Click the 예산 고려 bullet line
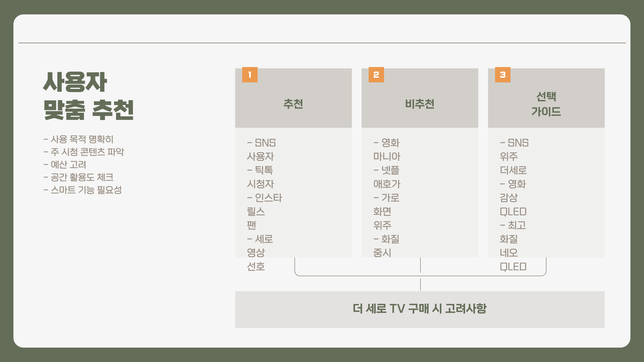644x362 pixels. [x=65, y=165]
